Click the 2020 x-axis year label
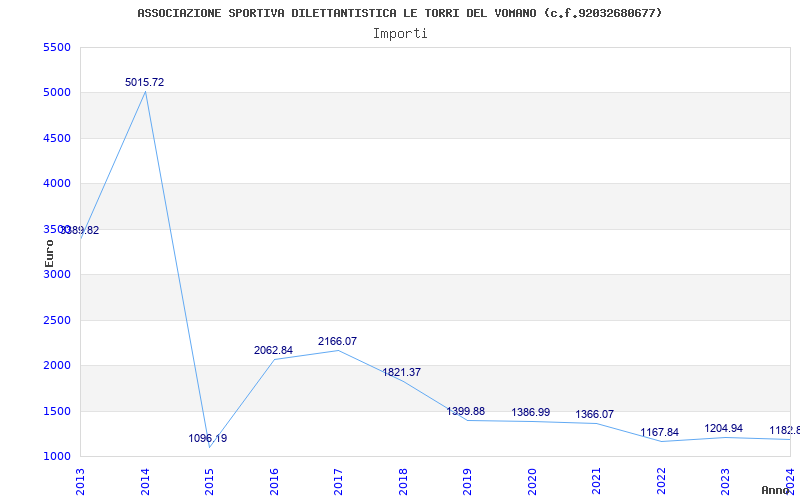Screen dimensions: 800x500 point(533,482)
